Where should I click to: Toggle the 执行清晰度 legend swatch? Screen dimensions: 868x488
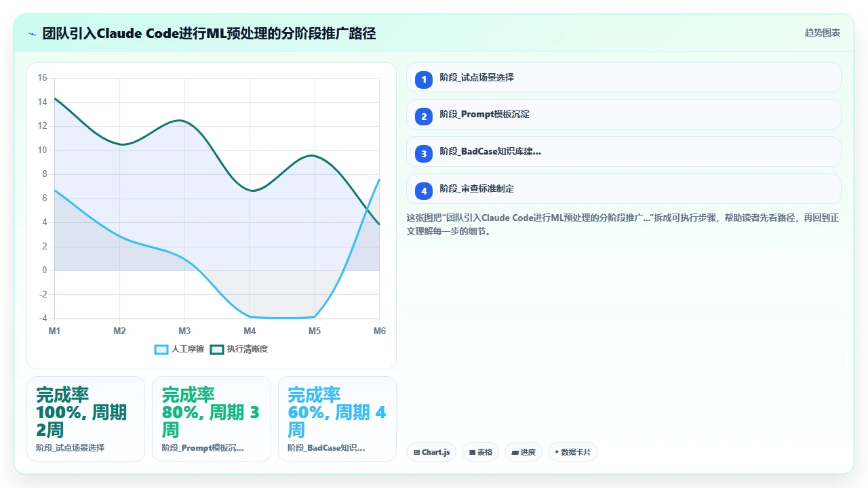pyautogui.click(x=217, y=349)
